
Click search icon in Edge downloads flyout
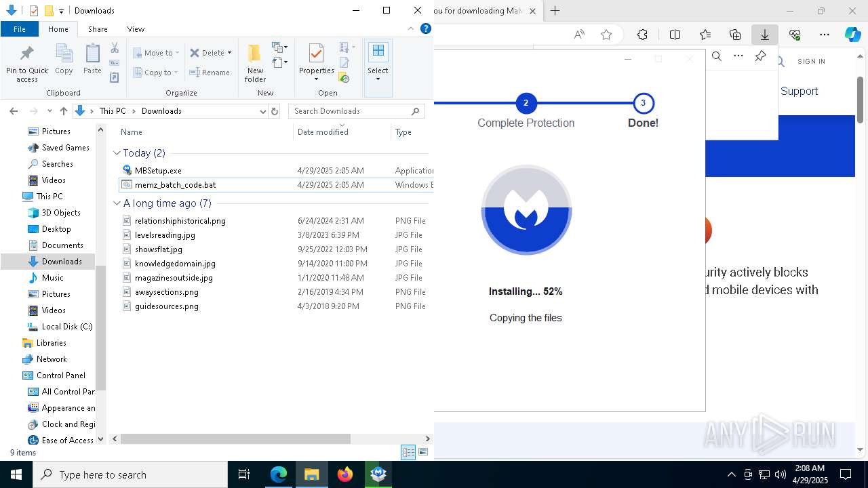tap(717, 56)
